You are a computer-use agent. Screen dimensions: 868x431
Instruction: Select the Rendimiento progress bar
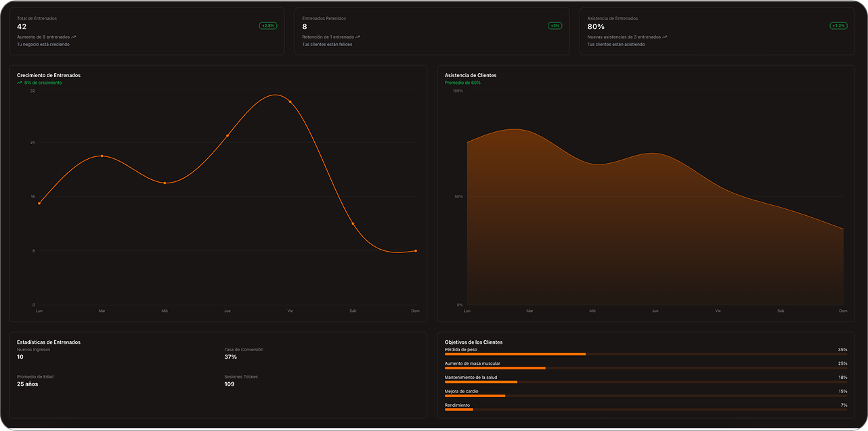click(645, 409)
